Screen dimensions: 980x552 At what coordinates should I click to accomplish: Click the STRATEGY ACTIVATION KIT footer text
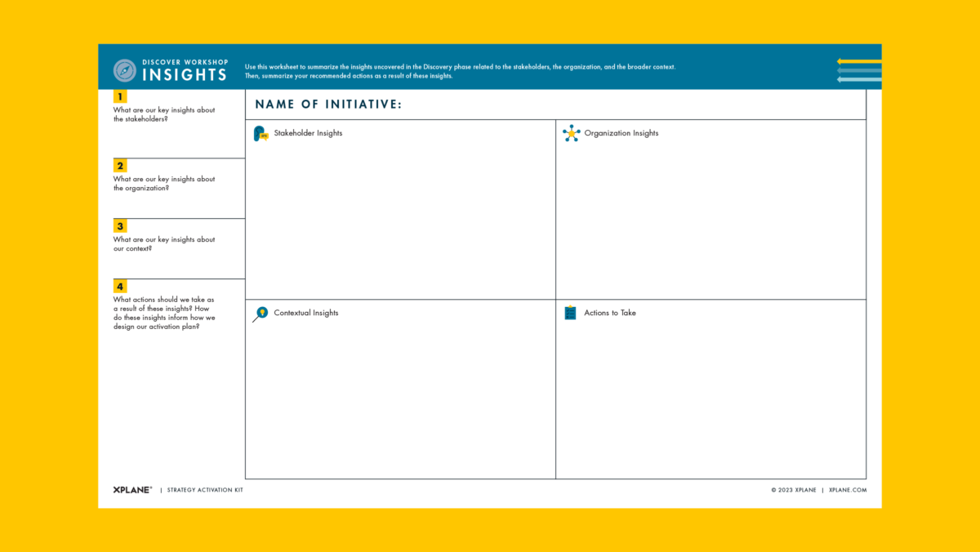(205, 490)
